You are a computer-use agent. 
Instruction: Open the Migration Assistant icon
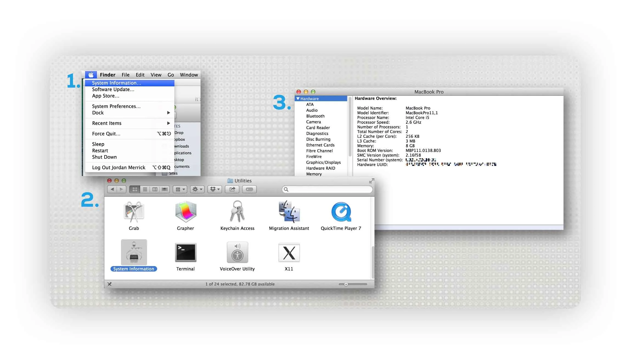click(x=289, y=212)
